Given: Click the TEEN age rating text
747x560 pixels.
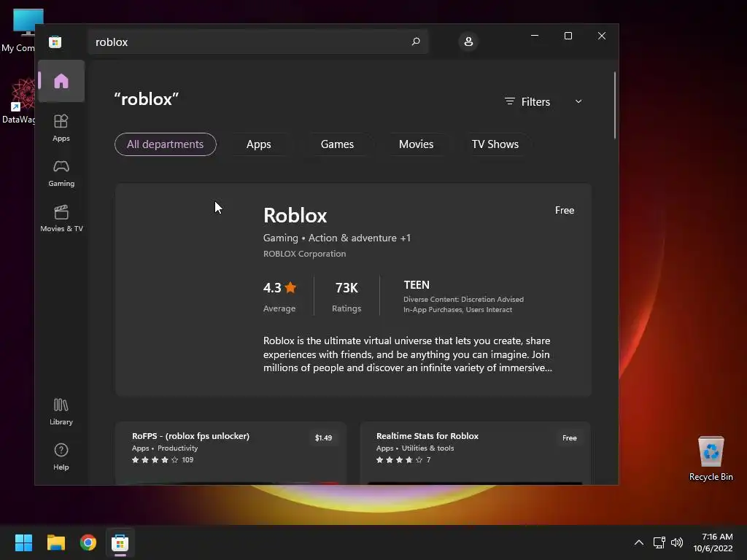Looking at the screenshot, I should 417,285.
